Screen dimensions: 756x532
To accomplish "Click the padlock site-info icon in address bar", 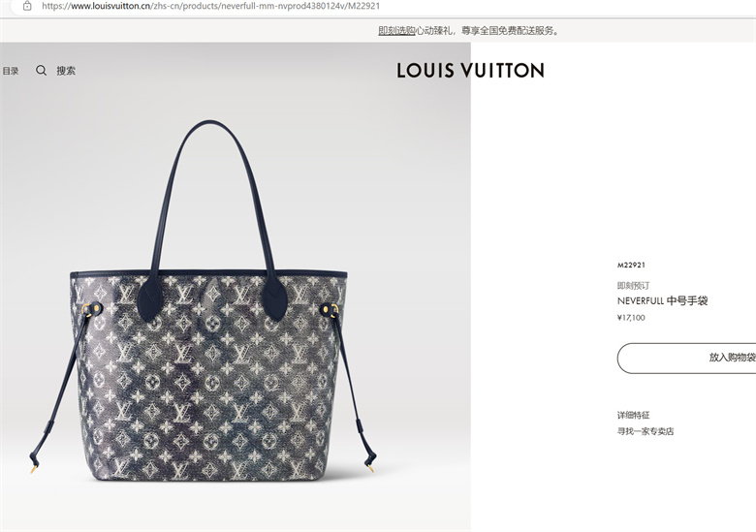I will click(27, 6).
